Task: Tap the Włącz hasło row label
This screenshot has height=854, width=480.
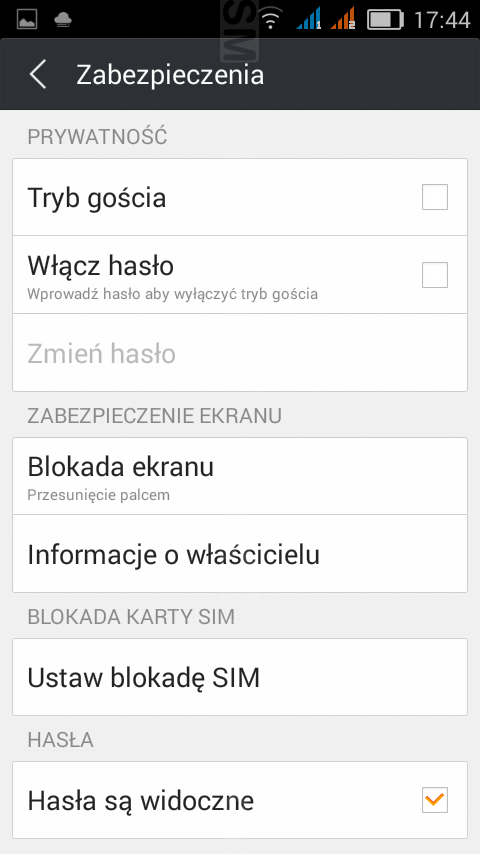Action: coord(101,266)
